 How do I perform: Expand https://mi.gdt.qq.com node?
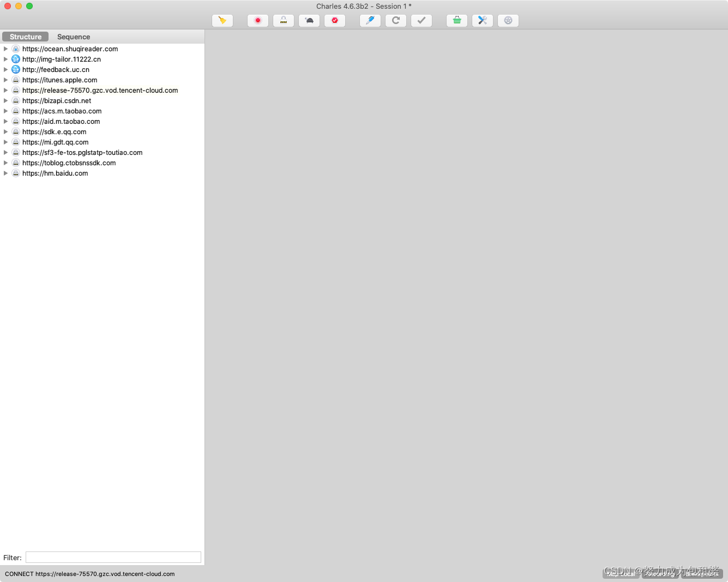coord(6,142)
